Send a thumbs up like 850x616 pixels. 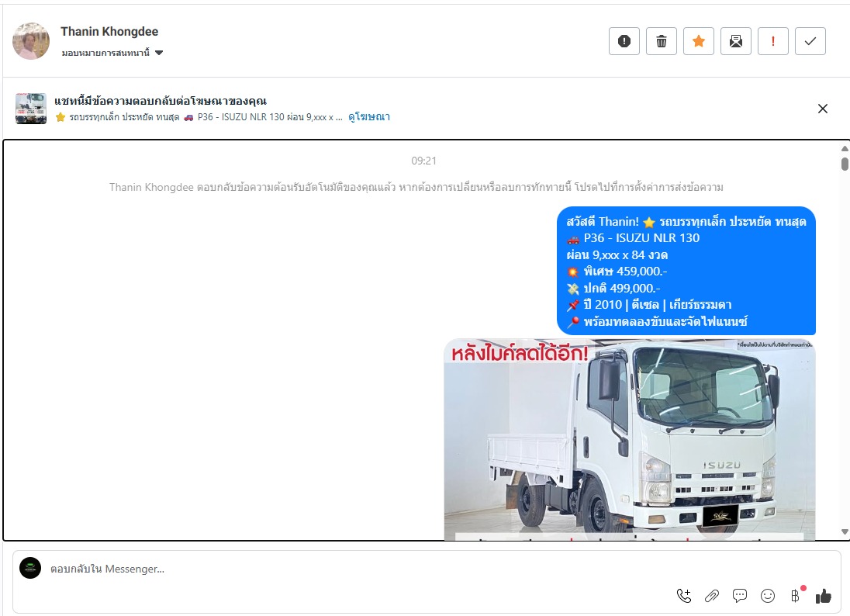tap(824, 596)
